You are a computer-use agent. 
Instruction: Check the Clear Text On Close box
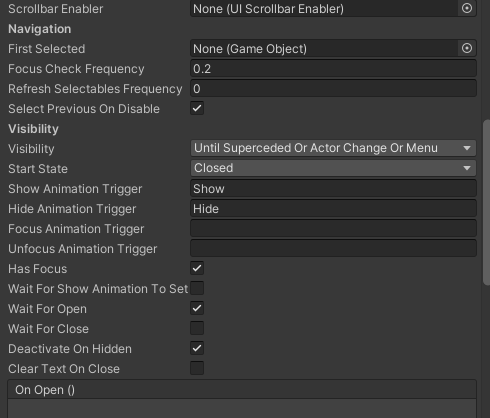(197, 368)
